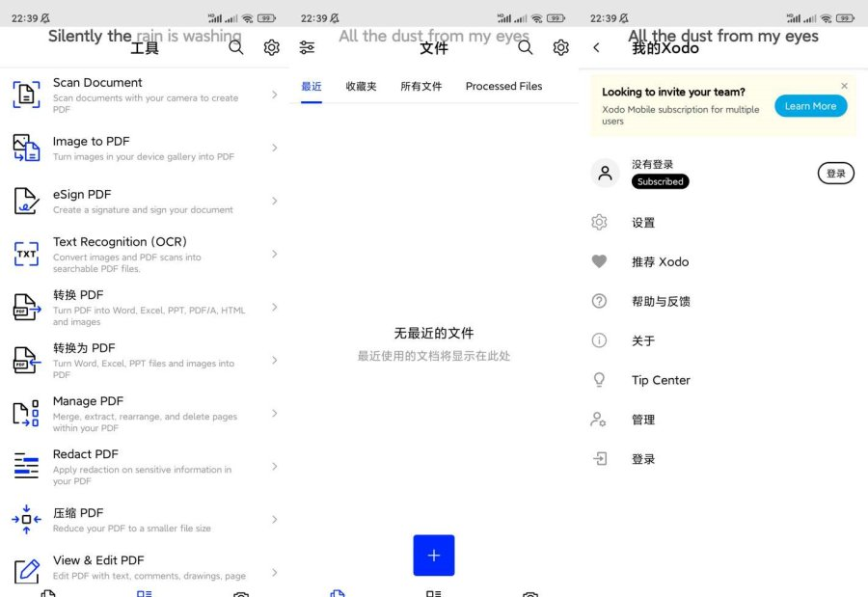Click the Learn More button
Screen dimensions: 868x597
coord(810,106)
